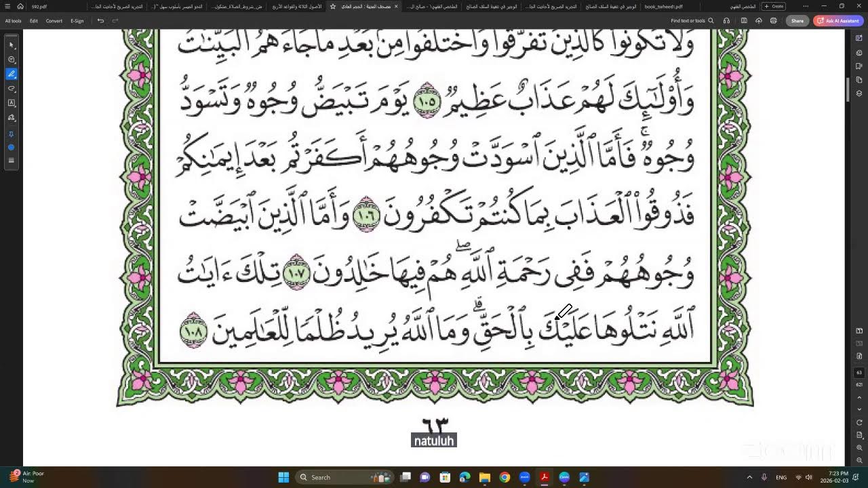Choose the Select arrow tool
868x488 pixels.
tap(12, 45)
